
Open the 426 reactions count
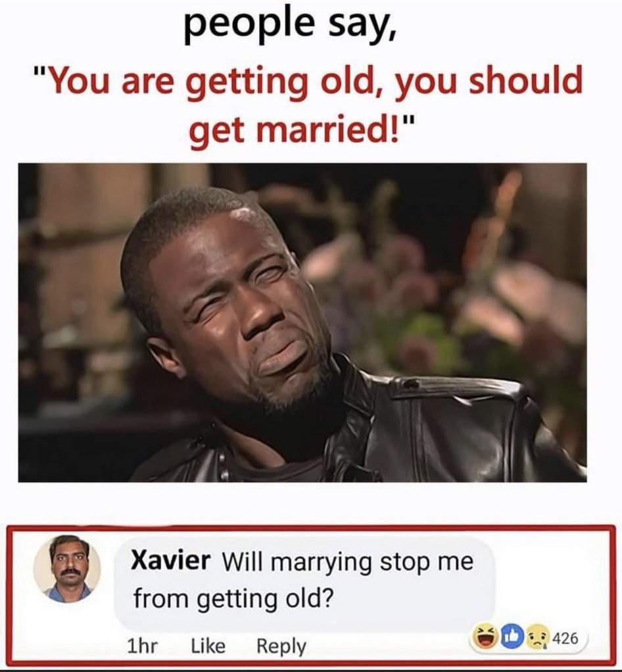(565, 638)
